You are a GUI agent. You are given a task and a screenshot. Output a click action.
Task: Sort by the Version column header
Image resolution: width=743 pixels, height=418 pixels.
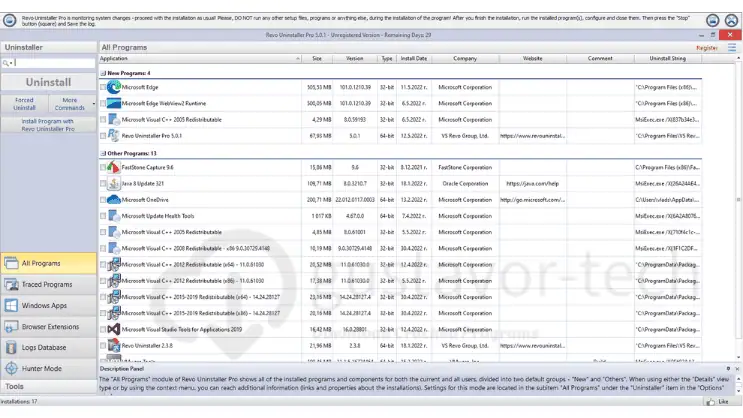354,59
